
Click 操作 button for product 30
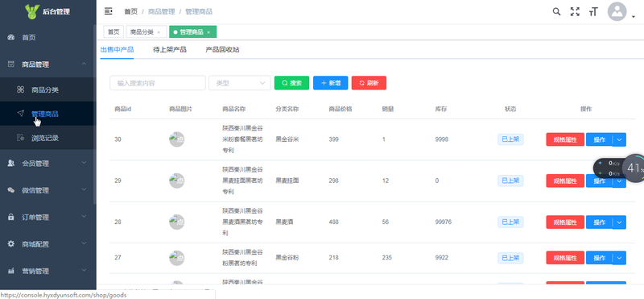tap(600, 139)
